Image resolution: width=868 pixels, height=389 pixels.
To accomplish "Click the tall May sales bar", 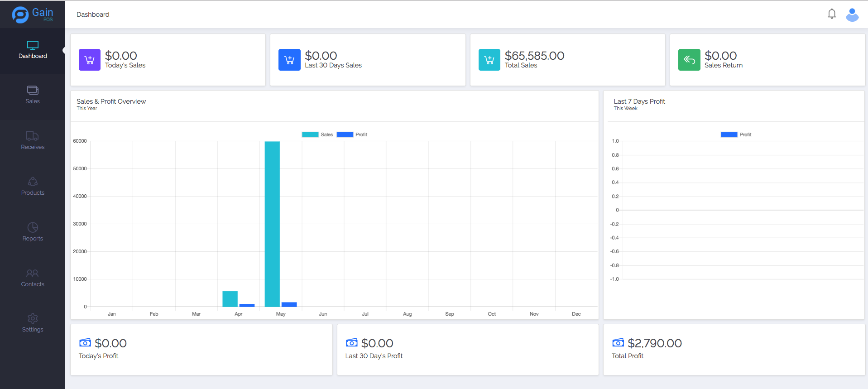I will click(x=272, y=224).
